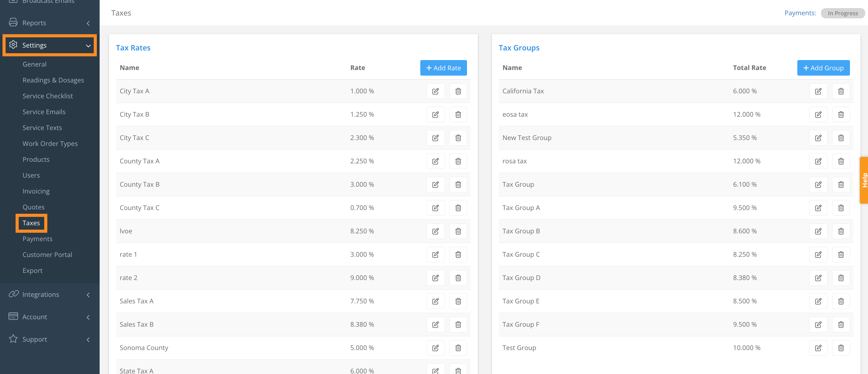The height and width of the screenshot is (374, 868).
Task: Open the Payments link in header
Action: pyautogui.click(x=800, y=13)
